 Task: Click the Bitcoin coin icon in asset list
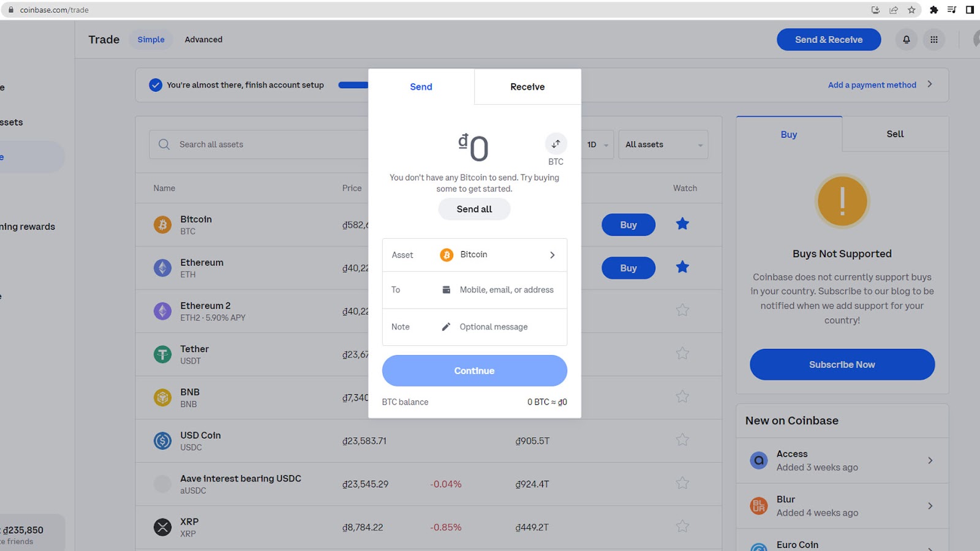click(162, 225)
